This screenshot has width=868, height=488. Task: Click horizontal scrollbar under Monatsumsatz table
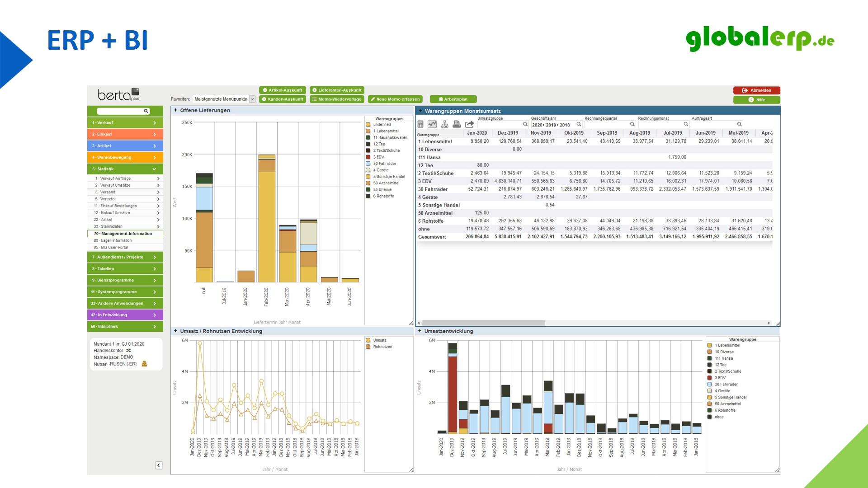(x=483, y=323)
